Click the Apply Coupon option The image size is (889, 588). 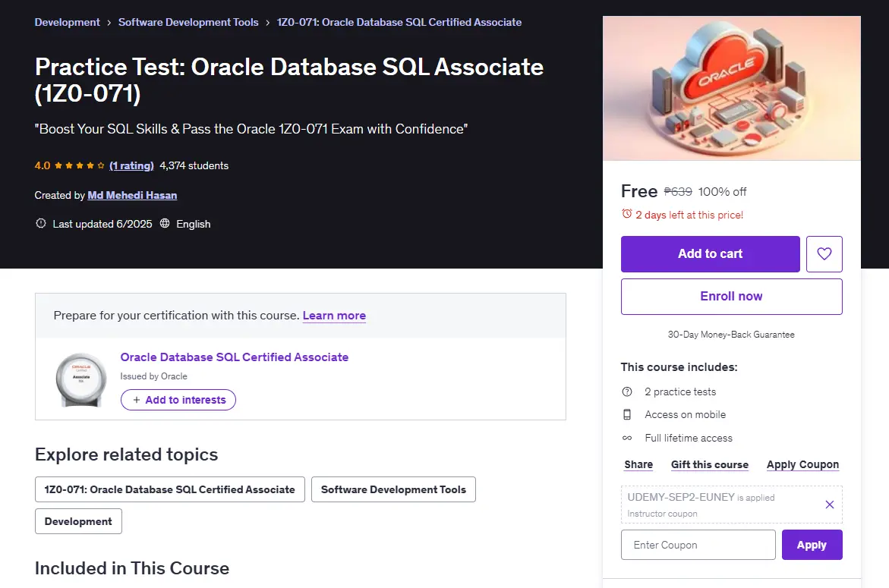(x=802, y=464)
